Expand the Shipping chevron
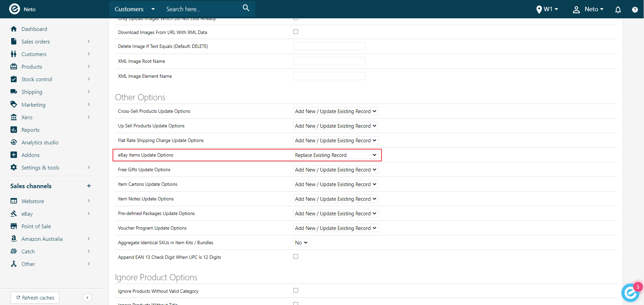Screen dimensions: 644x305 pyautogui.click(x=89, y=92)
